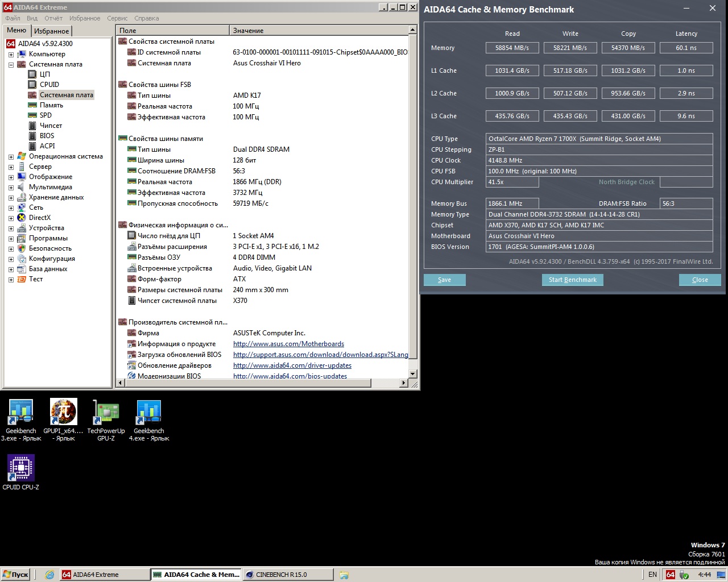Expand the Мультимедиа tree node
The height and width of the screenshot is (582, 728).
tap(11, 188)
